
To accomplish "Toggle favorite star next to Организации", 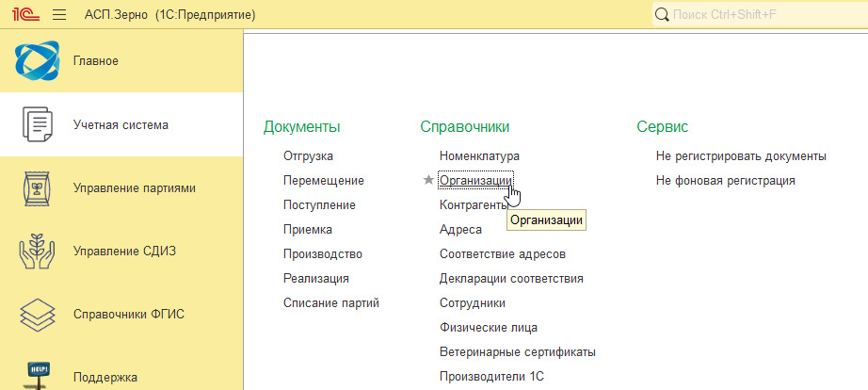I will (429, 180).
